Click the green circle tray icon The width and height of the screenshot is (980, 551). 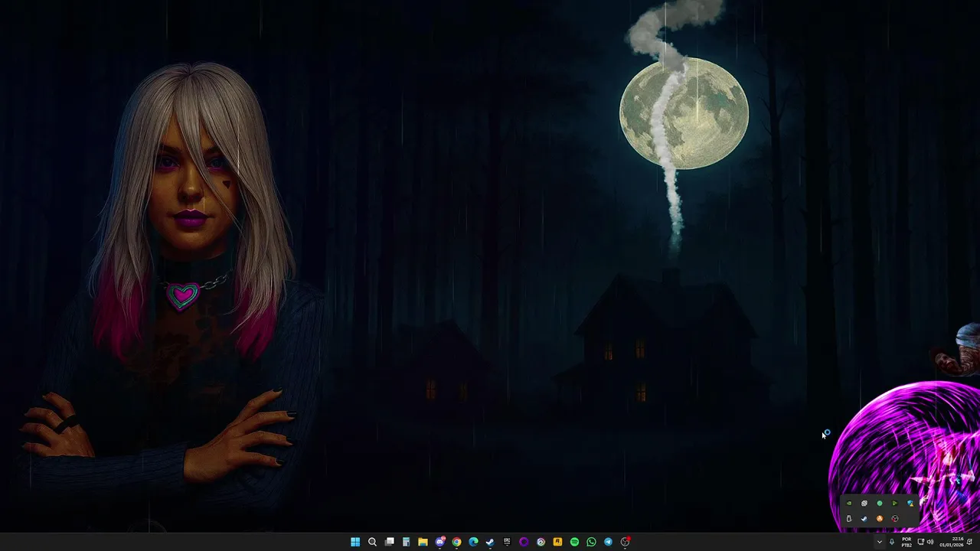tap(880, 504)
